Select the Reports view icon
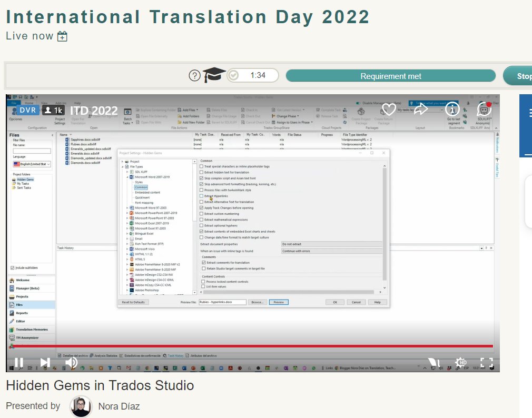Viewport: 532px width, 418px height. tap(22, 313)
